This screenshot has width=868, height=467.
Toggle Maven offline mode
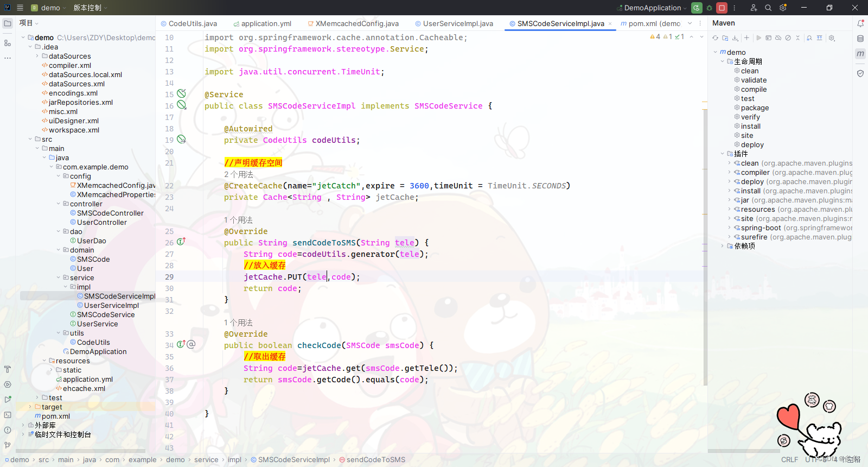coord(778,38)
